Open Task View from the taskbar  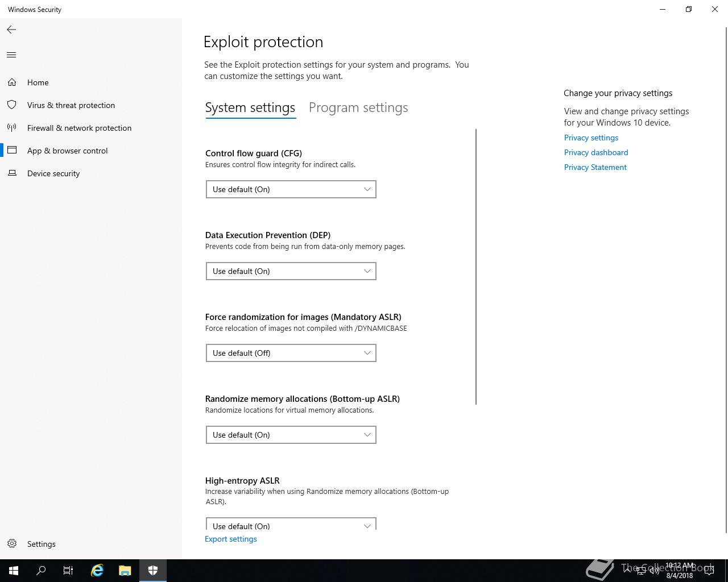pyautogui.click(x=68, y=571)
